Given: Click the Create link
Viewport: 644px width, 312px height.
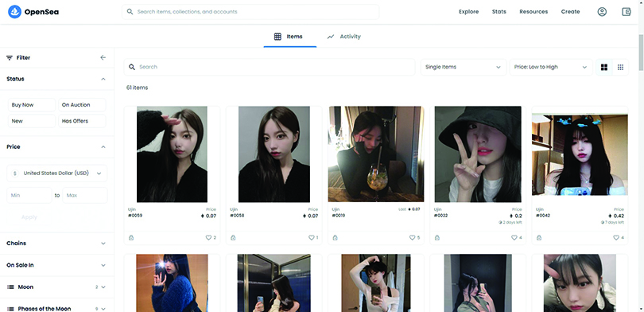Looking at the screenshot, I should coord(571,12).
